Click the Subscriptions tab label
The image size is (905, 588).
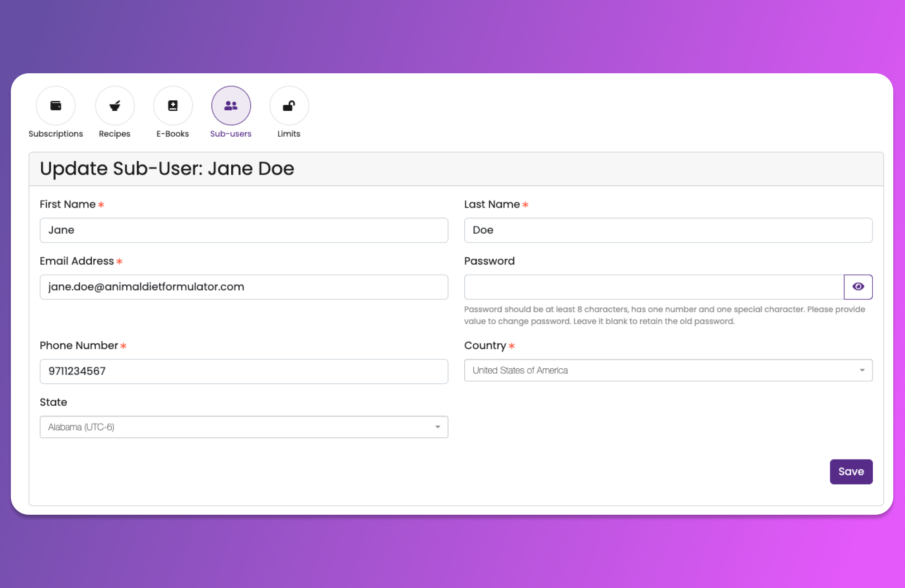tap(56, 134)
